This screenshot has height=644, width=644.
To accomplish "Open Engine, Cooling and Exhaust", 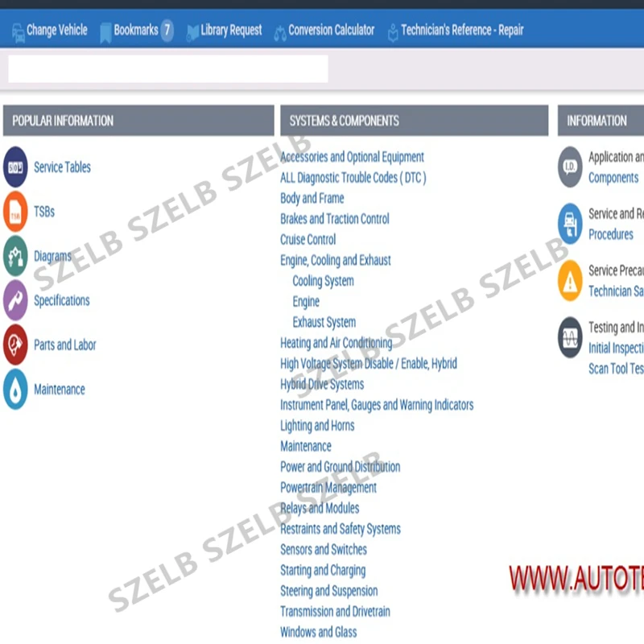I will 336,260.
